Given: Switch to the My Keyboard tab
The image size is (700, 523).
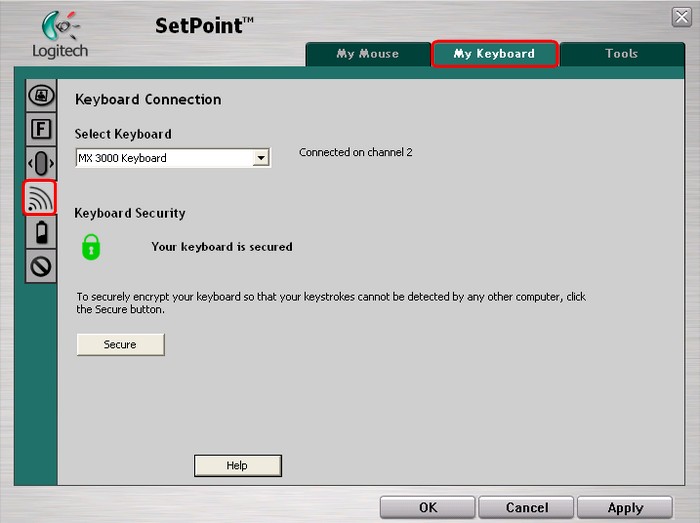Looking at the screenshot, I should coord(494,54).
